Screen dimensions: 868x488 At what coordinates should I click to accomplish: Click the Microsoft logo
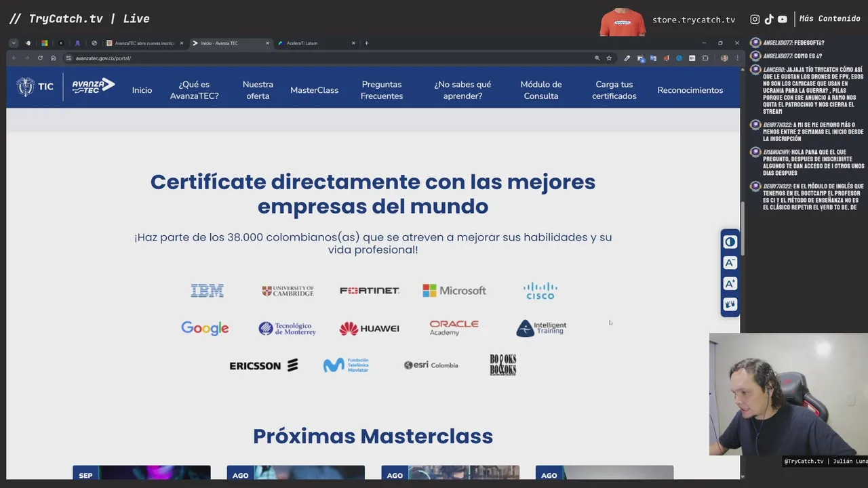[454, 291]
